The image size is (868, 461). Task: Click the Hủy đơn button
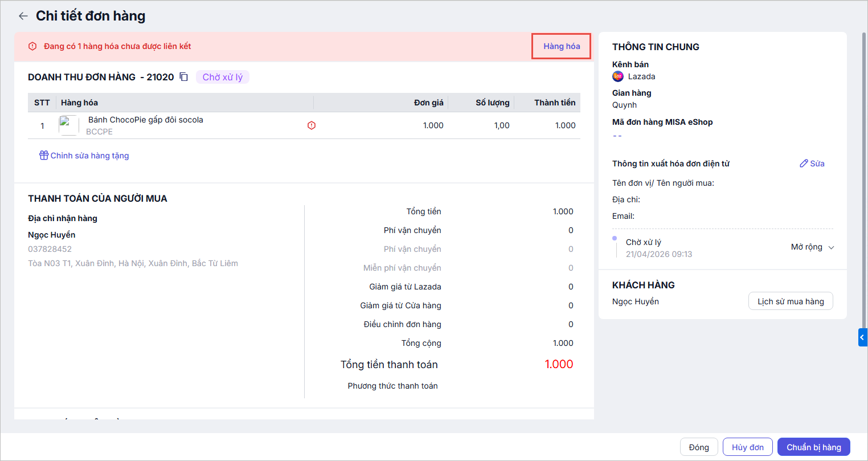748,447
